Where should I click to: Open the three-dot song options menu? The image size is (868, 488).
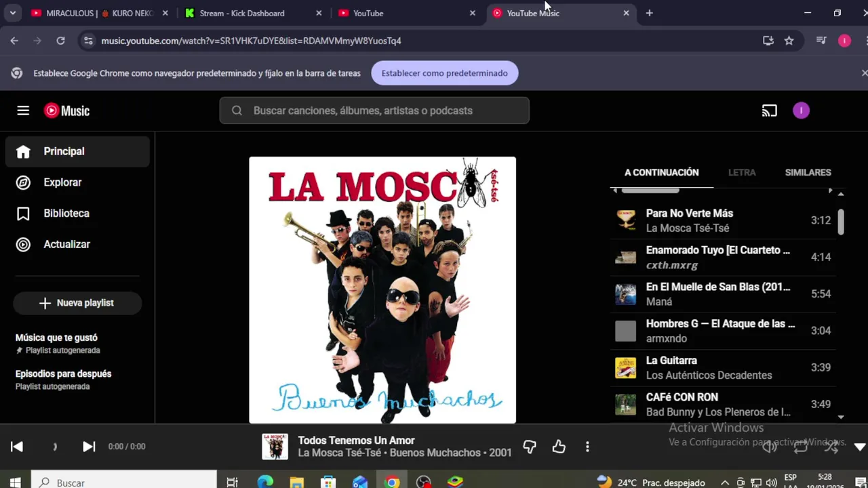(587, 446)
